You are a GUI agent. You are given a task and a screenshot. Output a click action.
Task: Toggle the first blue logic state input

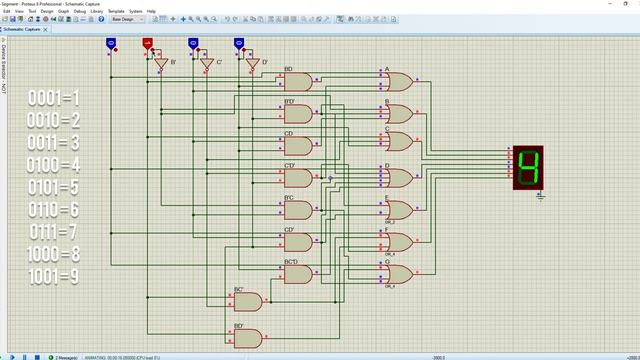tap(111, 43)
